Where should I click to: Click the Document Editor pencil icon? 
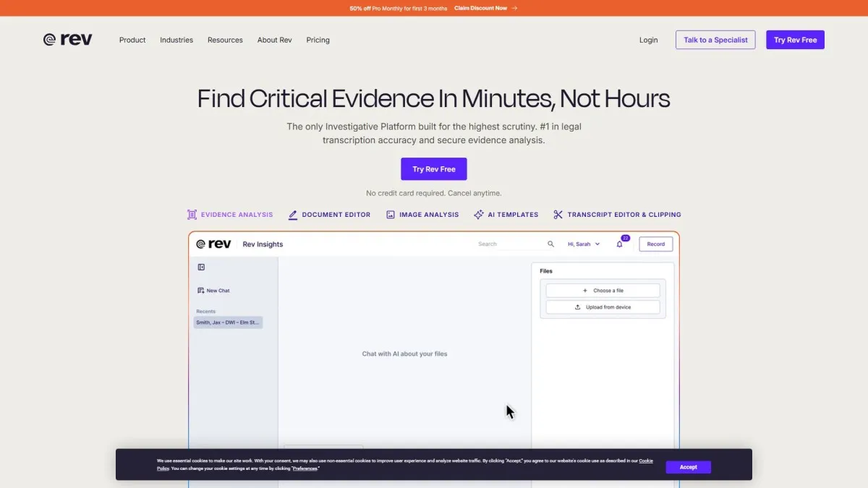pyautogui.click(x=293, y=215)
